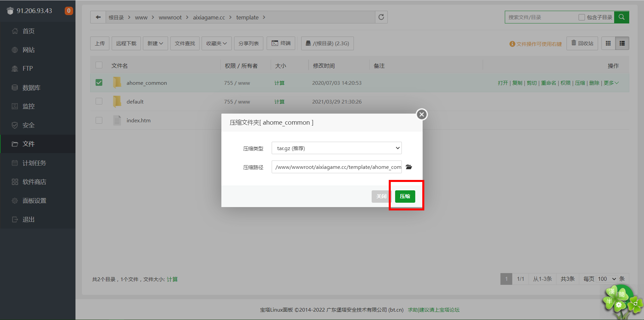This screenshot has height=320, width=644.
Task: Click the clover language converter widget
Action: pos(622,302)
